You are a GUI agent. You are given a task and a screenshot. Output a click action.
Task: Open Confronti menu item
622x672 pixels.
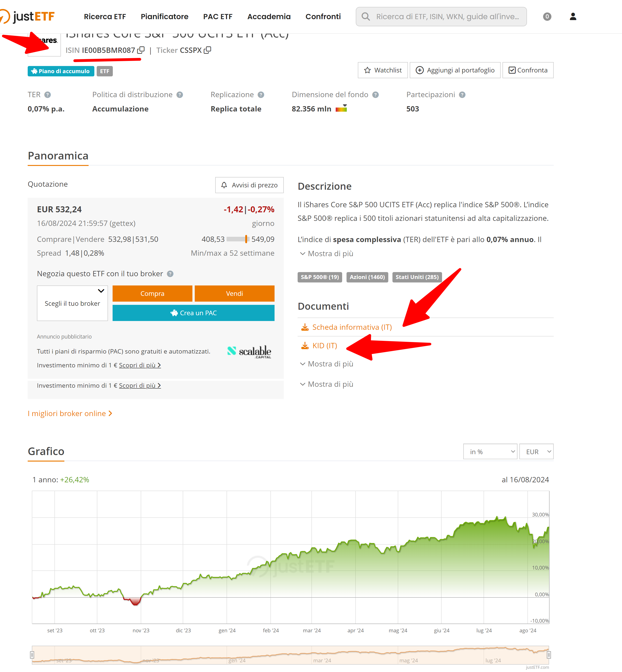click(323, 16)
